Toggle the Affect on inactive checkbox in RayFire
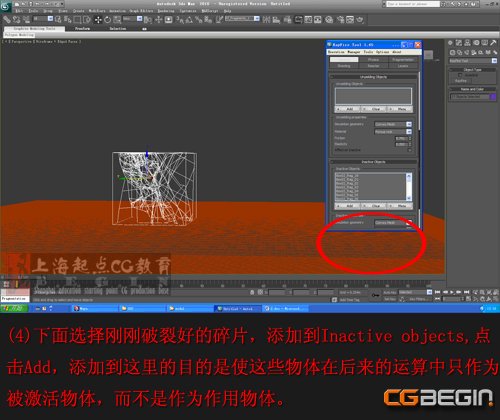The image size is (500, 420). (x=409, y=150)
